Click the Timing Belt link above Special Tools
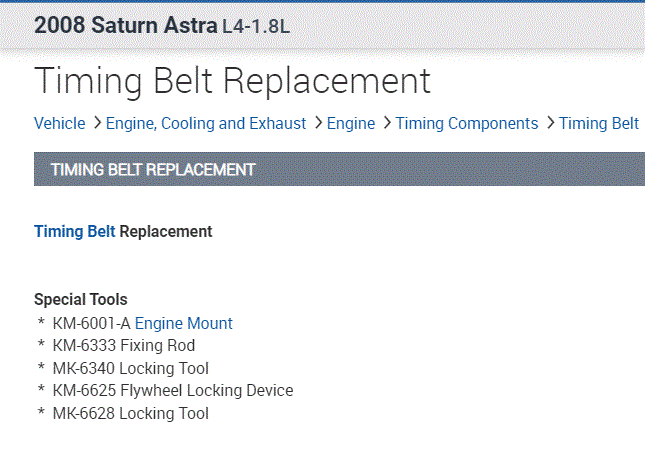Image resolution: width=645 pixels, height=461 pixels. tap(74, 231)
